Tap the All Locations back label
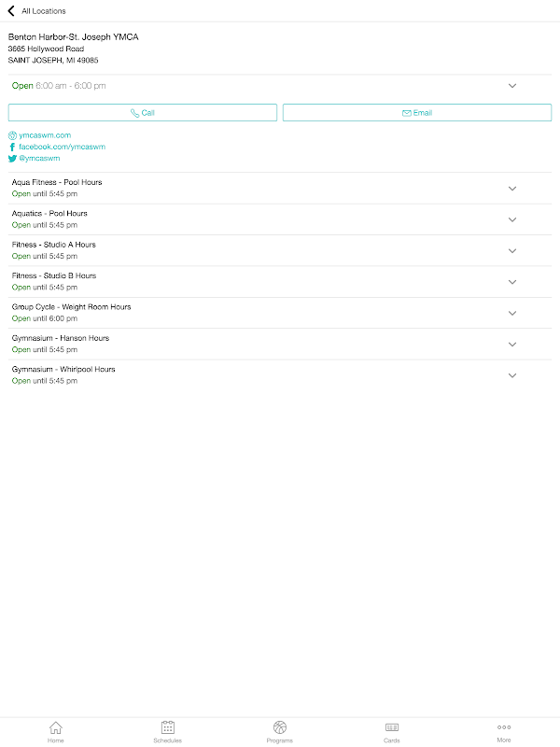The height and width of the screenshot is (747, 560). click(x=44, y=11)
